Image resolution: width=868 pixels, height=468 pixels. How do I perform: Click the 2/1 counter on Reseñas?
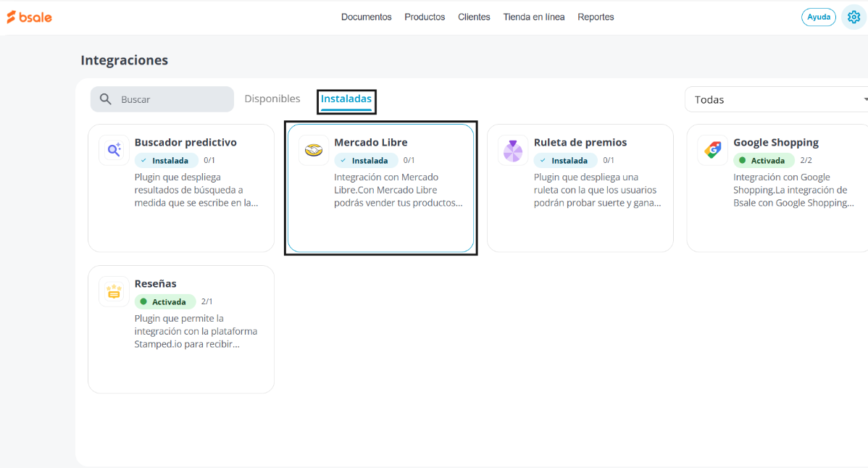[207, 301]
